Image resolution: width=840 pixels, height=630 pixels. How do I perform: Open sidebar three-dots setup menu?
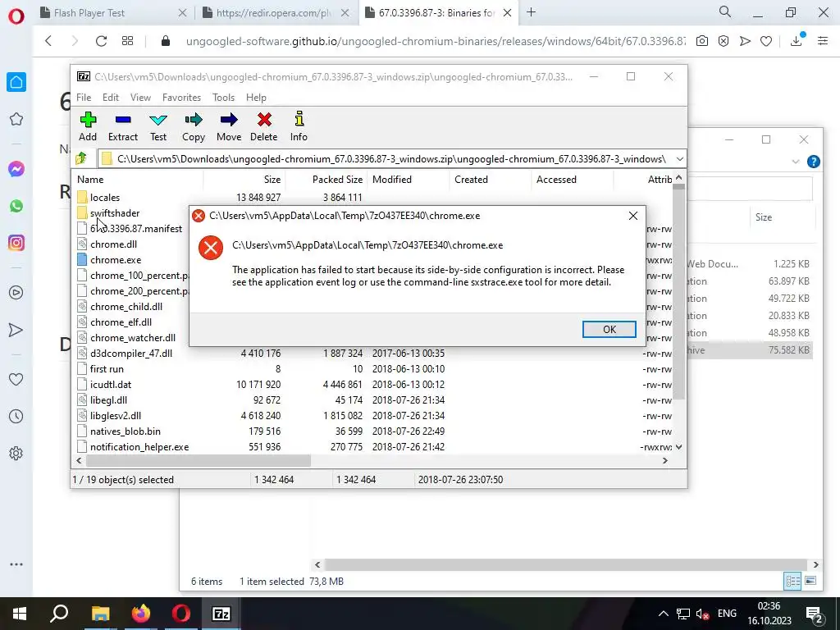tap(16, 564)
